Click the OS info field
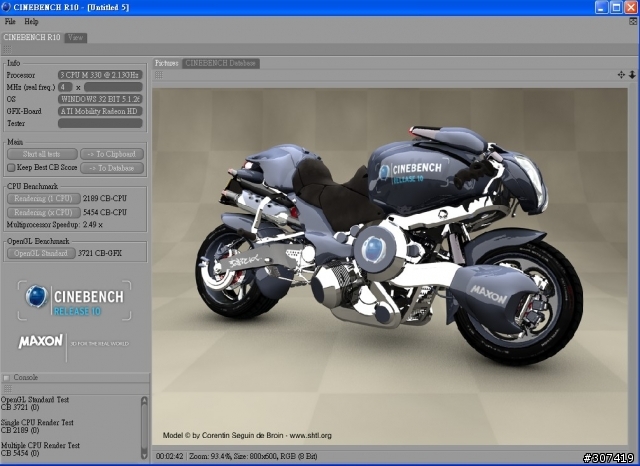 100,99
